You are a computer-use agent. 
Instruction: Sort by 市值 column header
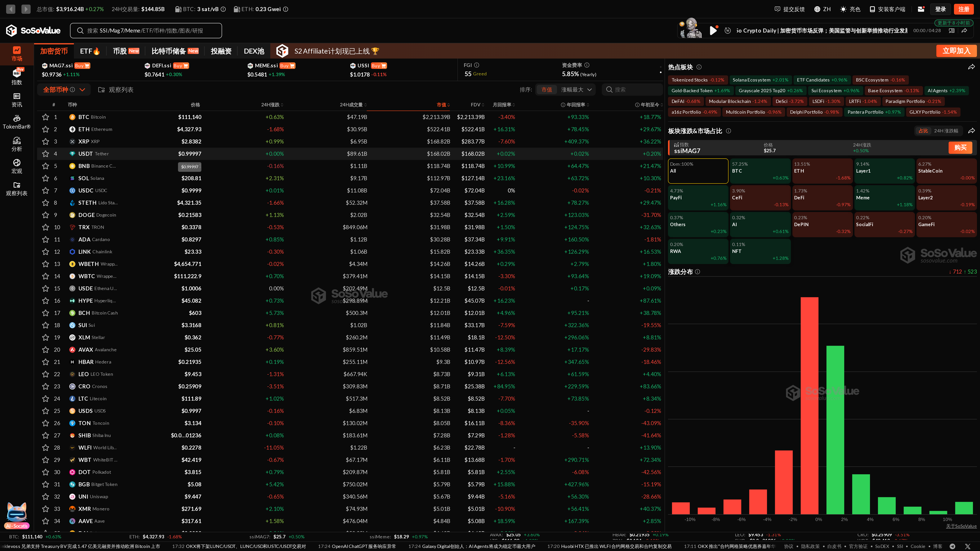[x=443, y=105]
